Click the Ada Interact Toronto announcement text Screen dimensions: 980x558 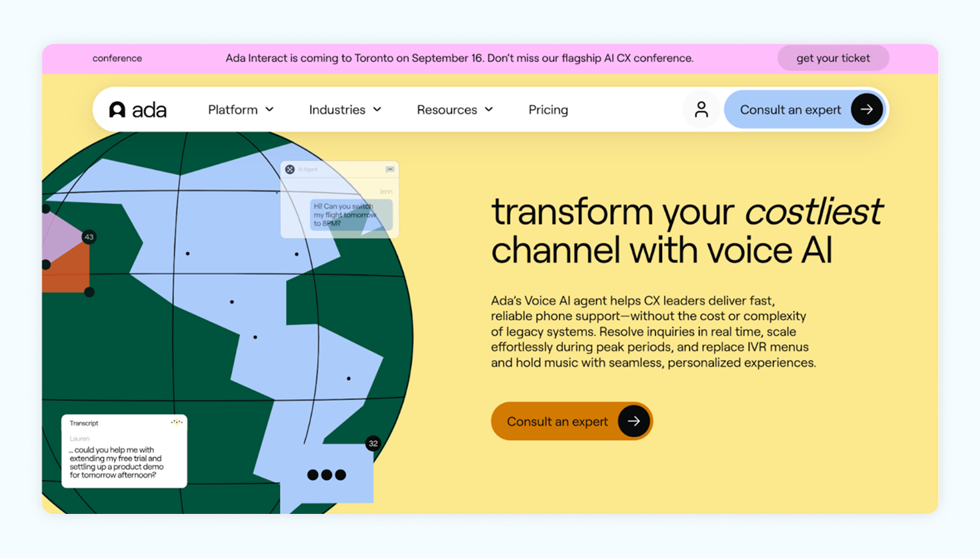click(x=459, y=58)
